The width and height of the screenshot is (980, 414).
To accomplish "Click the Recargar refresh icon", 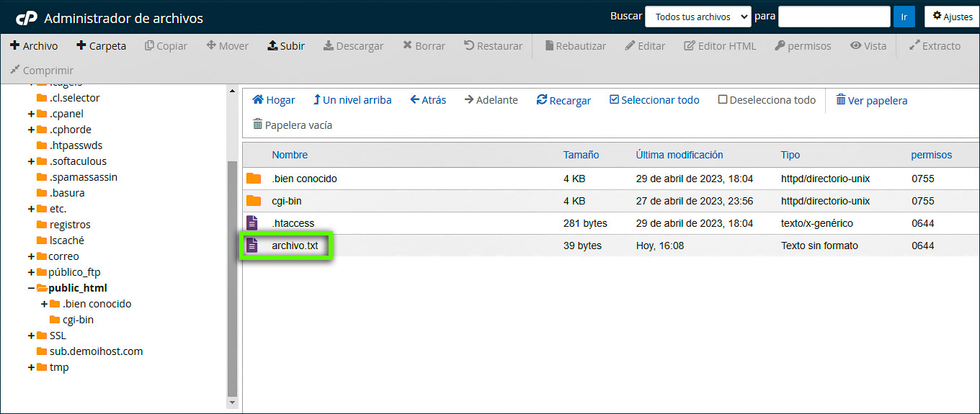I will tap(542, 100).
